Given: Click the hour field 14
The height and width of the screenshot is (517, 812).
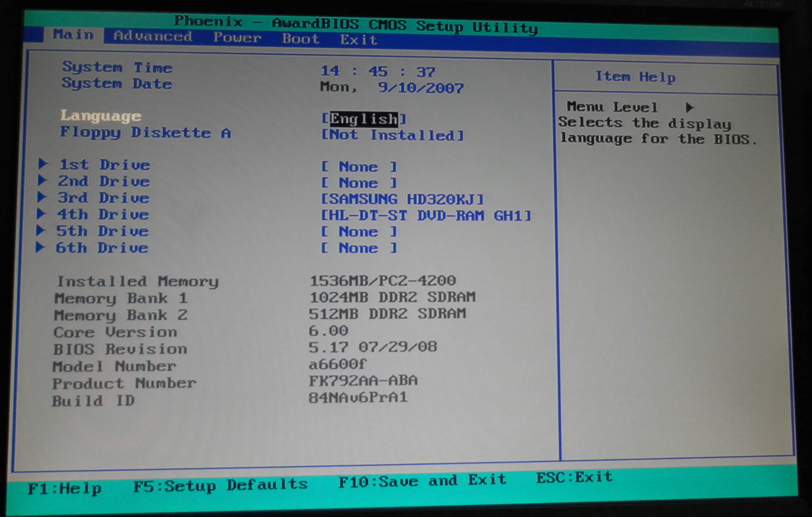Looking at the screenshot, I should click(x=330, y=71).
